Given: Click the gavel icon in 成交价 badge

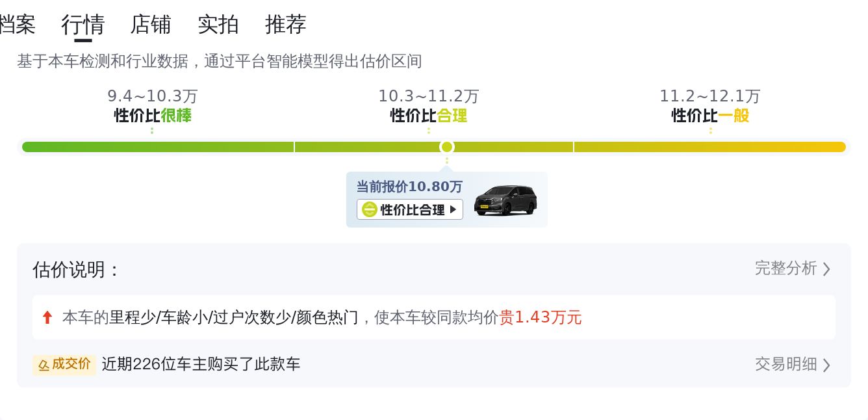Looking at the screenshot, I should tap(44, 365).
